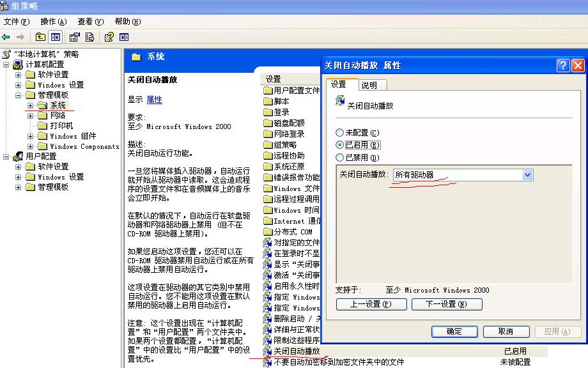Click the Help toolbar icon
This screenshot has height=368, width=588.
(x=109, y=37)
